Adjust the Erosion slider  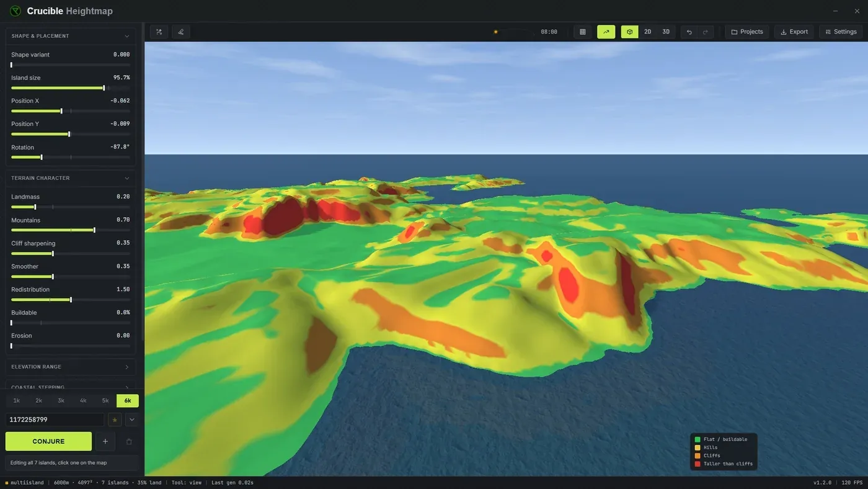[x=71, y=346]
